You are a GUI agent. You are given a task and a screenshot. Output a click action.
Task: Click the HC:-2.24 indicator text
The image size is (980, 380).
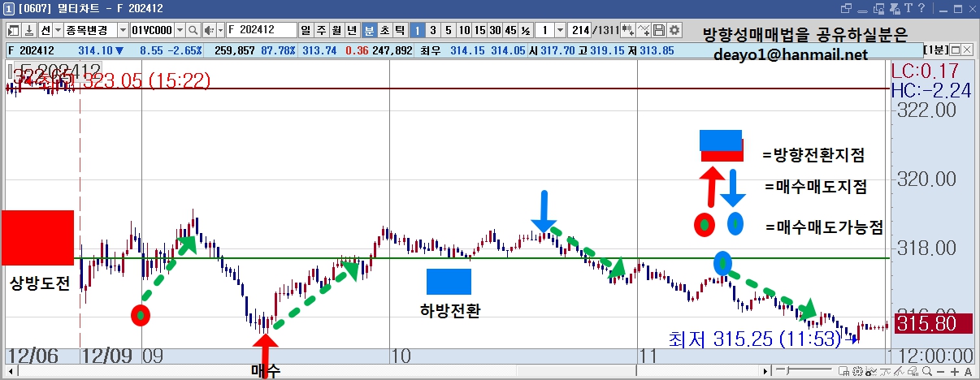[931, 91]
